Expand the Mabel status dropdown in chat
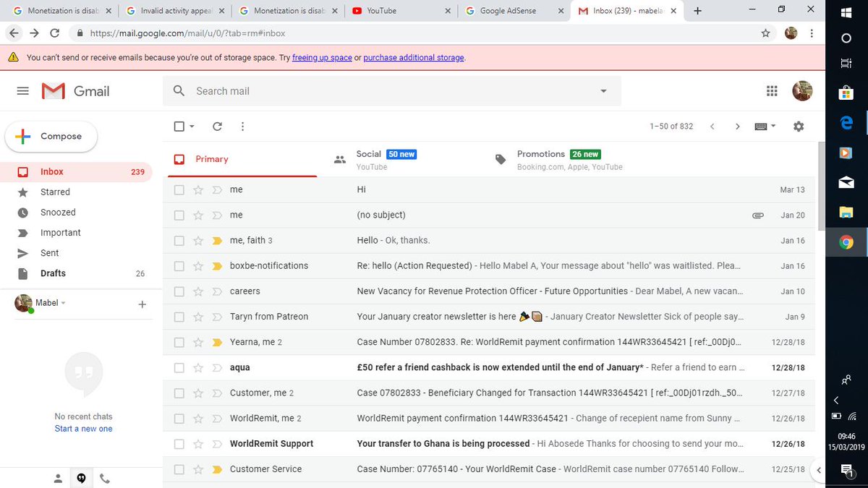Screen dimensions: 868x488 [x=63, y=304]
